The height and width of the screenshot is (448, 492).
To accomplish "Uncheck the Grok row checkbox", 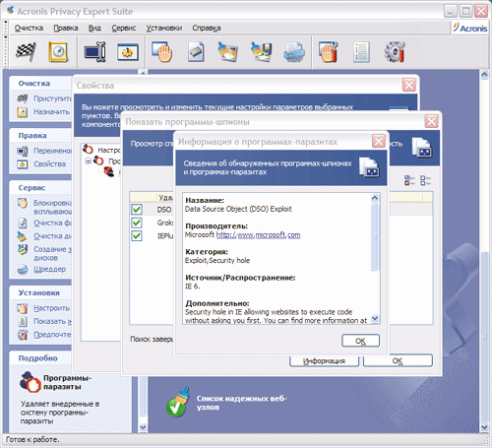I will tap(137, 223).
